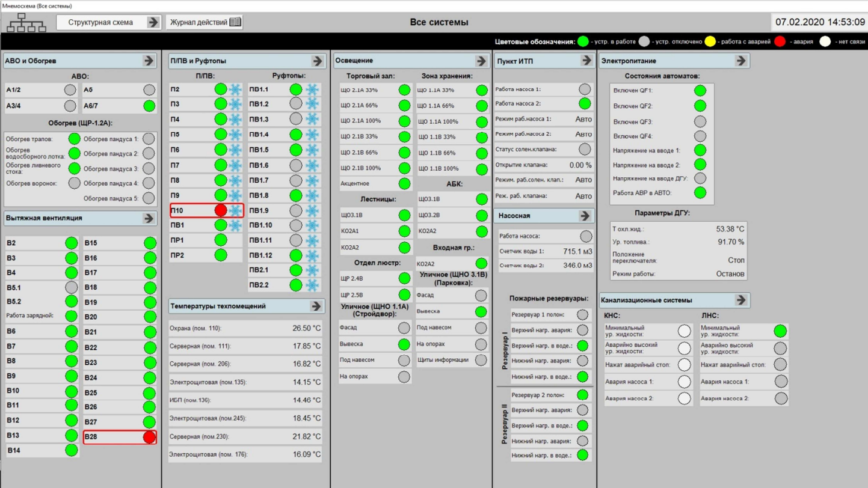
Task: Open the Структурная схема button
Action: click(108, 22)
